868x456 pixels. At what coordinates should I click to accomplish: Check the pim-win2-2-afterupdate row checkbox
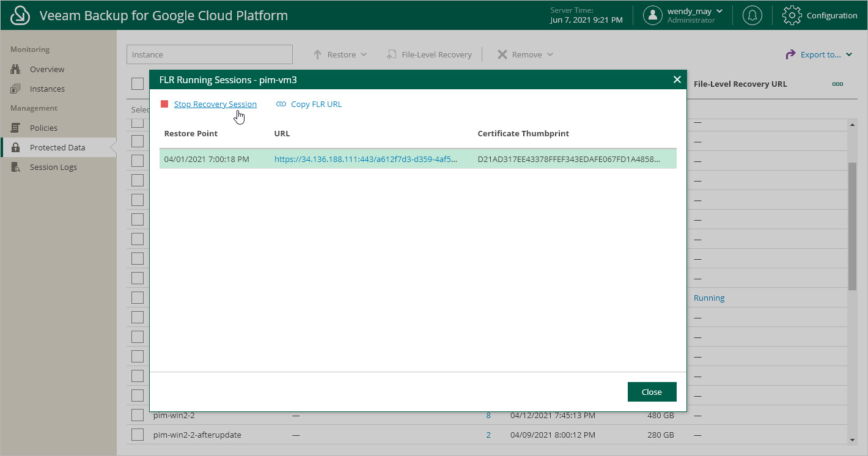click(138, 435)
